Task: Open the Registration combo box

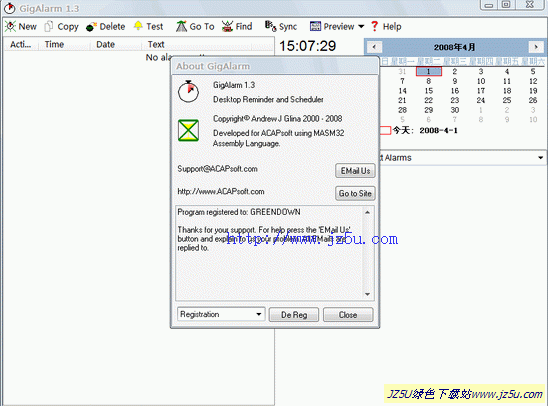Action: click(x=221, y=314)
